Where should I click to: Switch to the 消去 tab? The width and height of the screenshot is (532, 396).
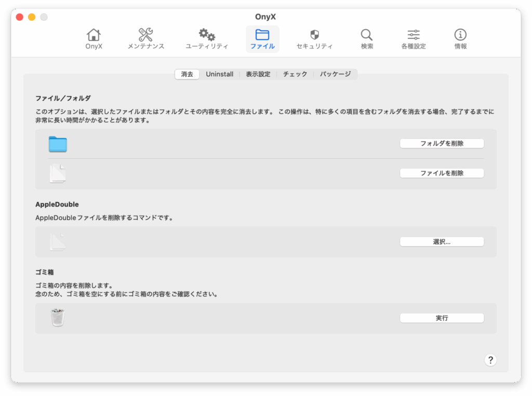187,74
